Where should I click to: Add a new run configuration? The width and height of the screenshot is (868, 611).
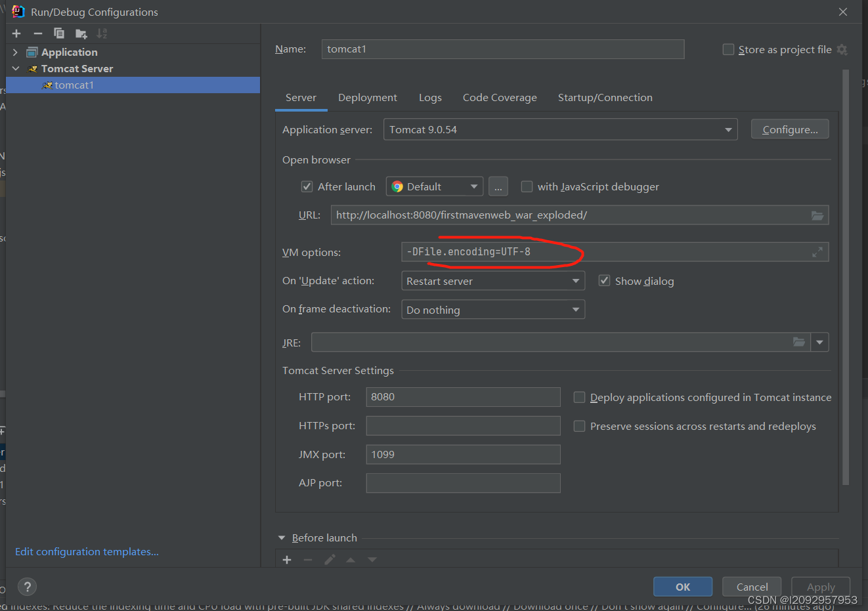[16, 33]
